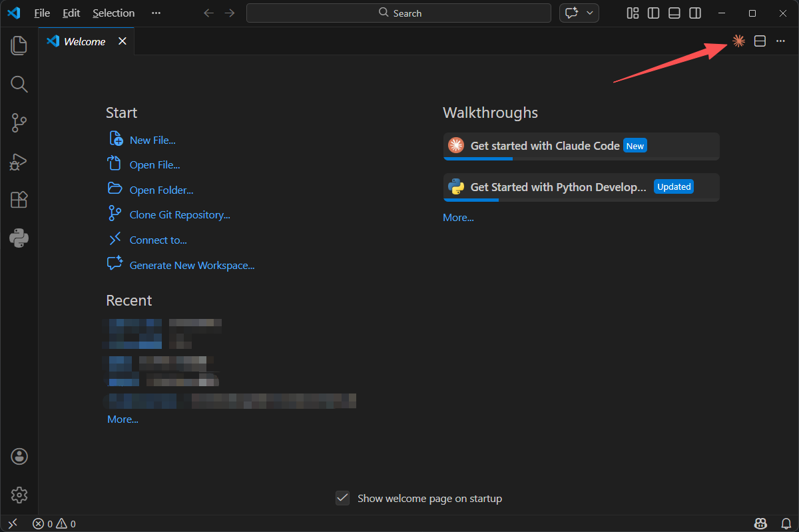Expand the title bar overflow menu ellipsis

[x=156, y=13]
